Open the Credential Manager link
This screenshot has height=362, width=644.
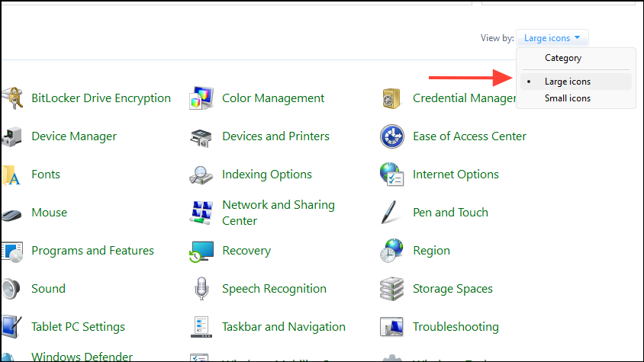[465, 98]
